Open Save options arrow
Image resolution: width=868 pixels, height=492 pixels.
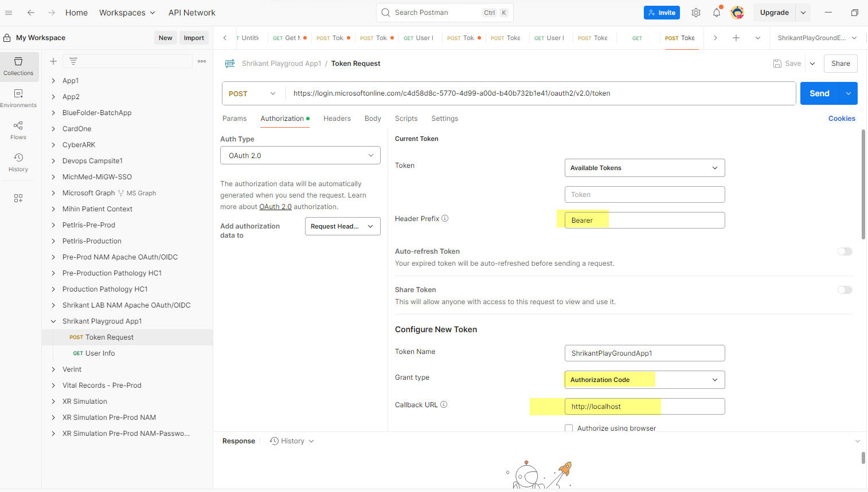(812, 64)
